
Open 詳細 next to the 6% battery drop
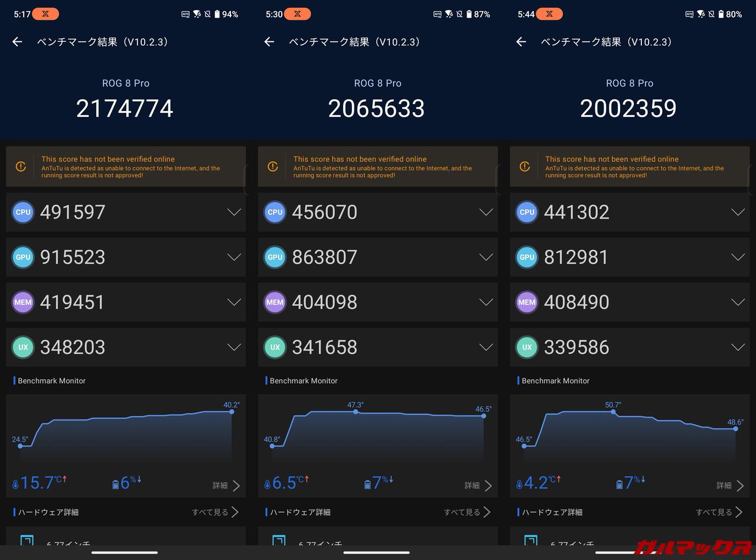coord(227,486)
